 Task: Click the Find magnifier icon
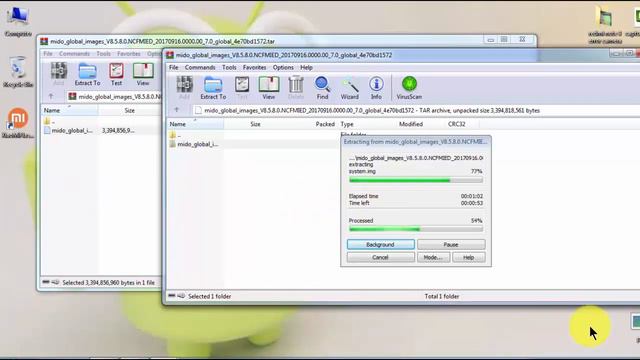322,87
